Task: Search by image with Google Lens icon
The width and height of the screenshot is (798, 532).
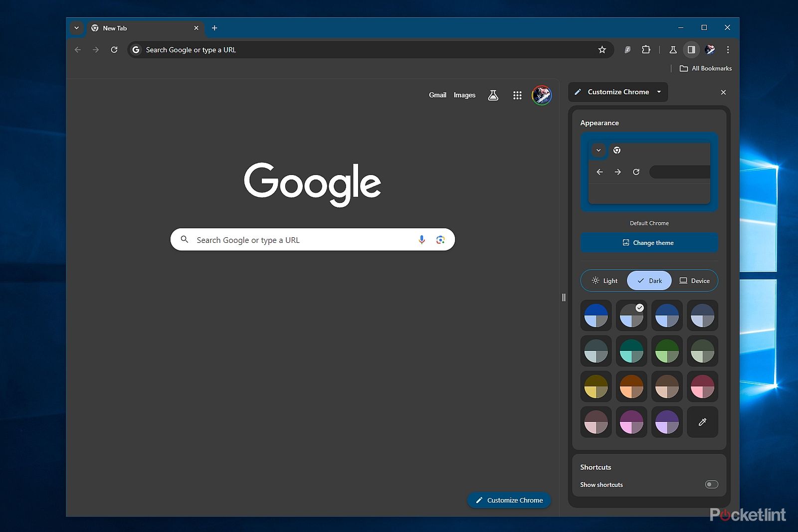Action: click(440, 240)
